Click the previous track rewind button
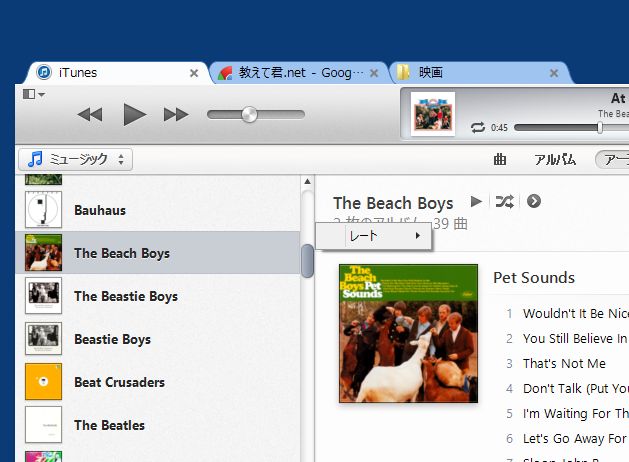The image size is (629, 462). click(90, 115)
